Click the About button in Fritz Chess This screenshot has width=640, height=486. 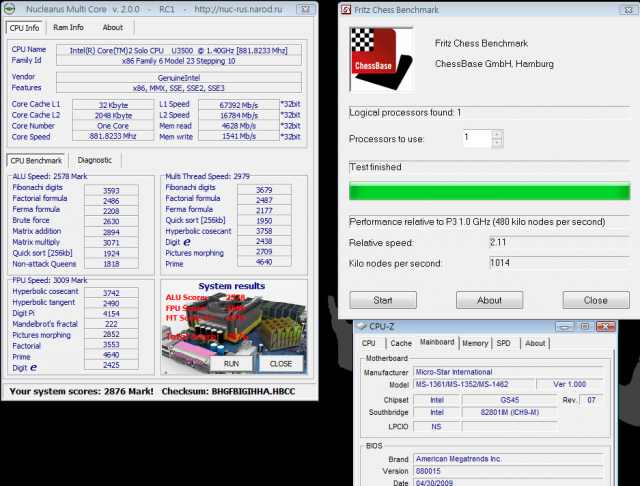click(489, 300)
